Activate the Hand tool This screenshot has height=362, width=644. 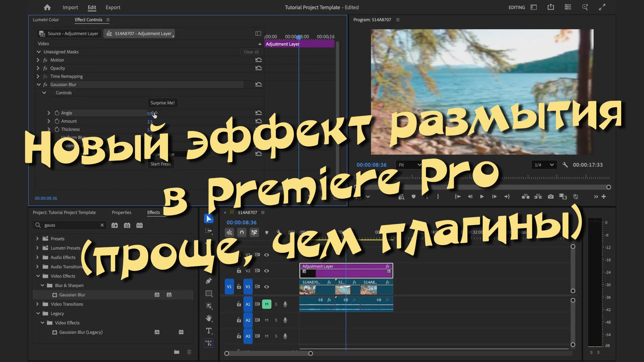tap(209, 318)
